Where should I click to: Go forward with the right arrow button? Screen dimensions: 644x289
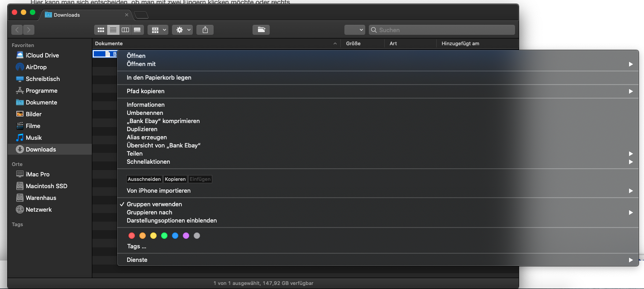29,30
